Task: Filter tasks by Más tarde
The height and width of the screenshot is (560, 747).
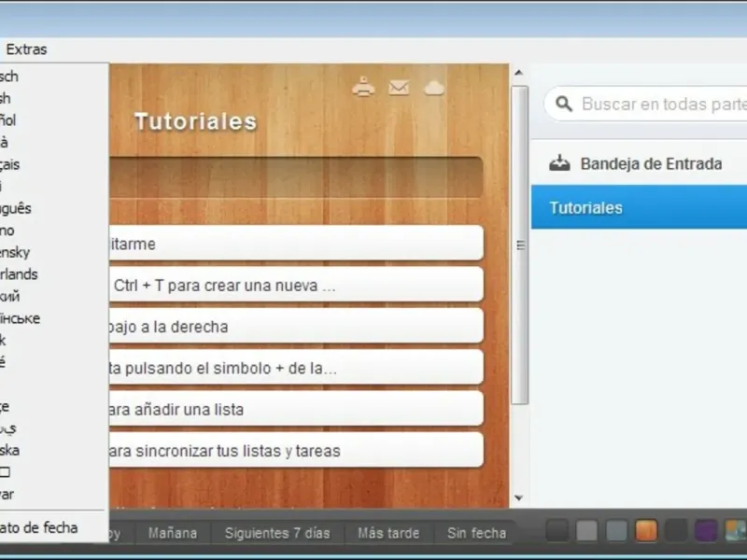Action: click(x=388, y=533)
